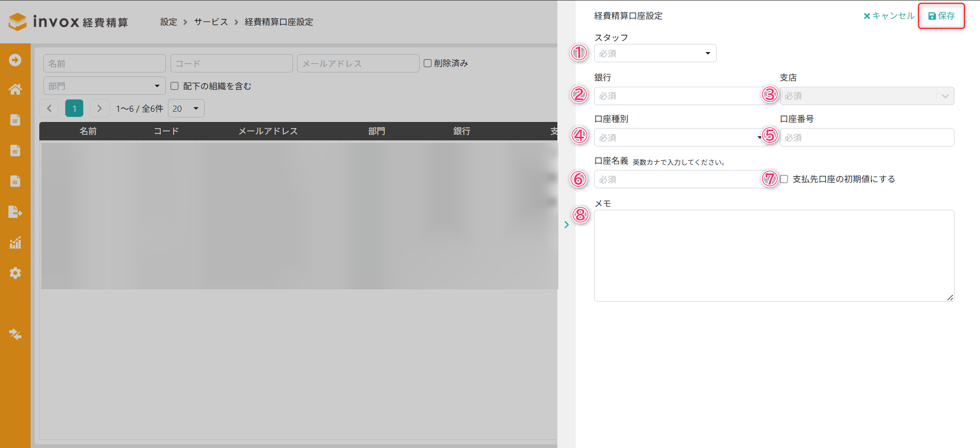Viewport: 980px width, 448px height.
Task: Open settings gear icon in the sidebar
Action: click(x=15, y=273)
